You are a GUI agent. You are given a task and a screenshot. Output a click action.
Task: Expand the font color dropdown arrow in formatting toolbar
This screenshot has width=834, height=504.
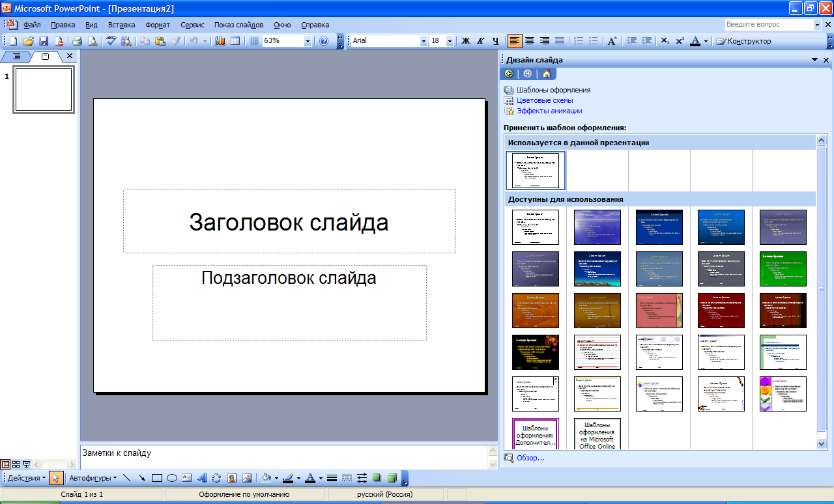click(x=706, y=41)
